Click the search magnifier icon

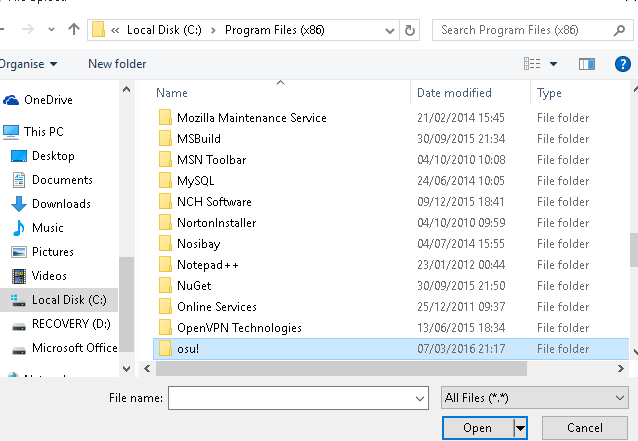(619, 30)
